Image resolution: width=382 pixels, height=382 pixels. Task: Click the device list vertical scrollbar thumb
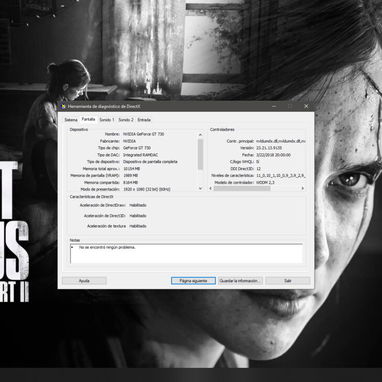click(200, 154)
